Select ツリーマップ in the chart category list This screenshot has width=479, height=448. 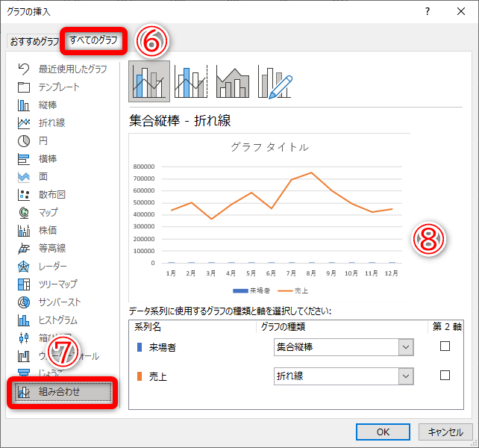point(57,284)
